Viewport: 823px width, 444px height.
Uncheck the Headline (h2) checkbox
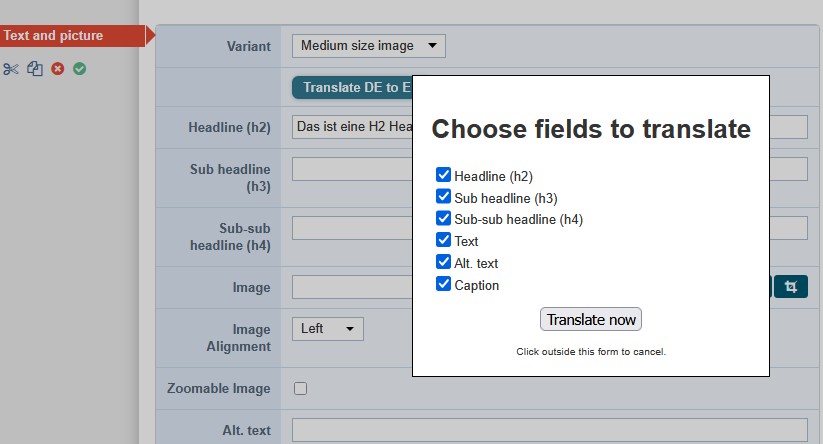[x=444, y=175]
